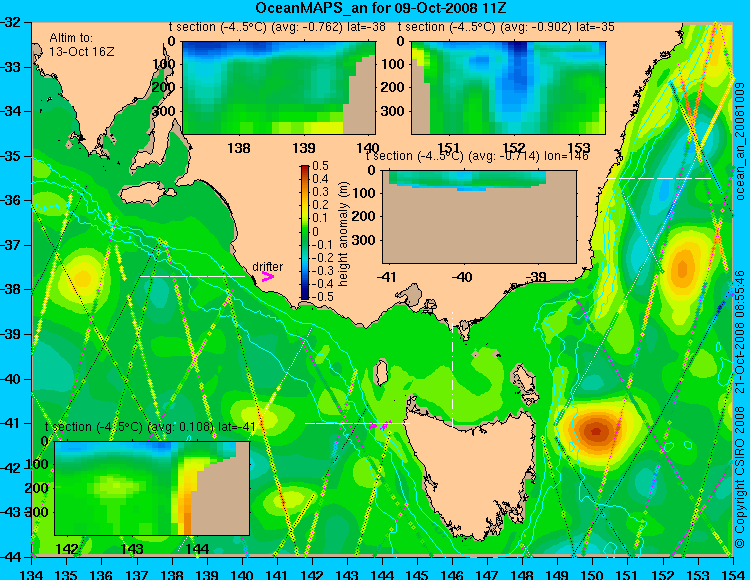This screenshot has width=750, height=580.
Task: Click the '© Copyright CSIRO 2008' vertical text
Action: [x=740, y=477]
